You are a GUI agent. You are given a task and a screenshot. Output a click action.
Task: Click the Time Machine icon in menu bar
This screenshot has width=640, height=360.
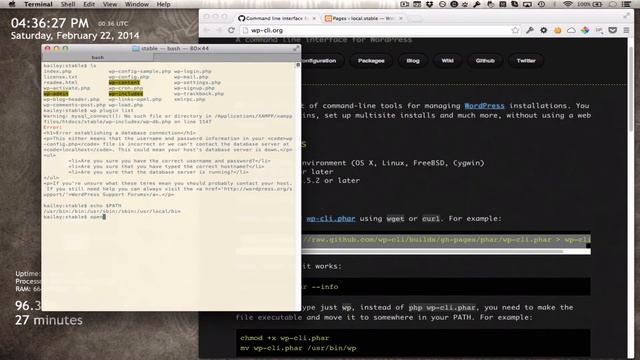tap(541, 4)
